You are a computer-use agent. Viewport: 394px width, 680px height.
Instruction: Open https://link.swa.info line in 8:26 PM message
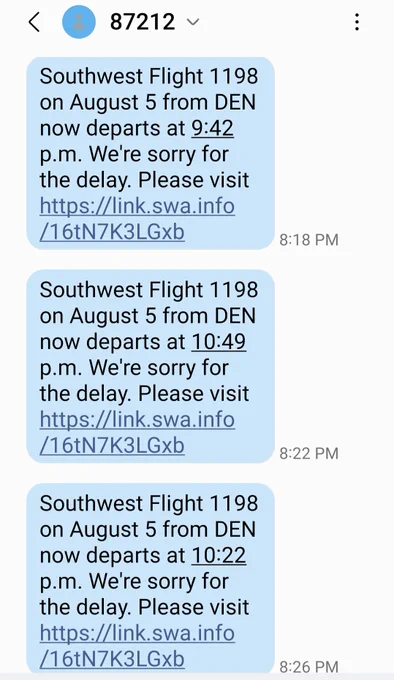(137, 633)
